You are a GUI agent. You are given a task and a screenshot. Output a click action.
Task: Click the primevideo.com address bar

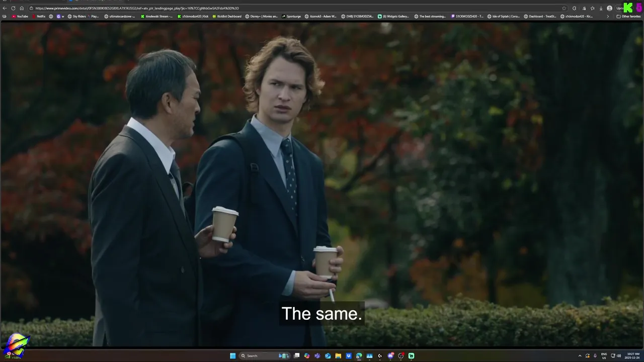(x=297, y=8)
